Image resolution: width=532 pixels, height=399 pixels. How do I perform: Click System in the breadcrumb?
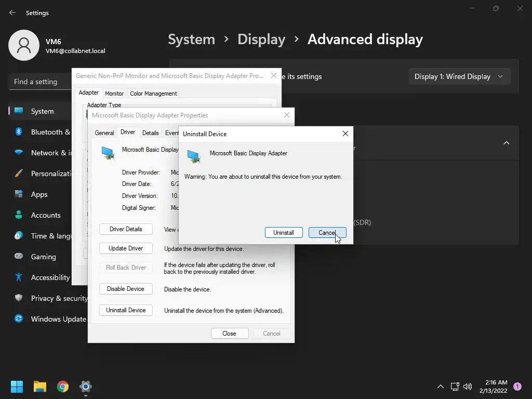point(191,39)
